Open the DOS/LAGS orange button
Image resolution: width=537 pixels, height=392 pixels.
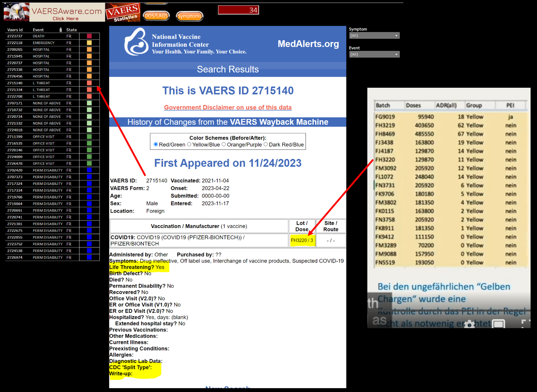[x=156, y=16]
